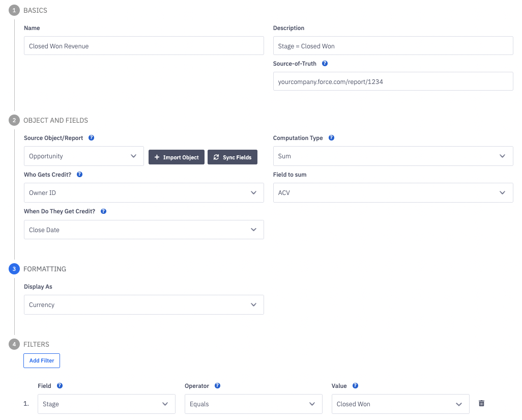Open the Owner ID credit dropdown
522x420 pixels.
click(143, 193)
